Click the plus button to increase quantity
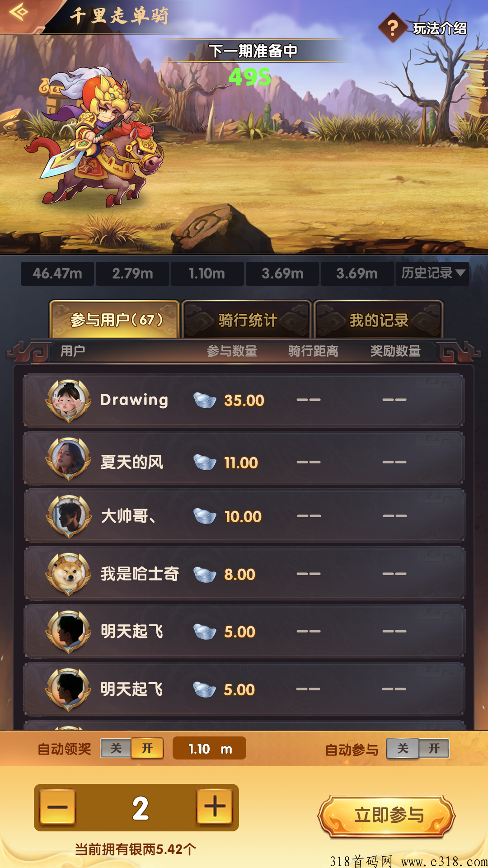Screen dimensions: 488x868 point(215,807)
